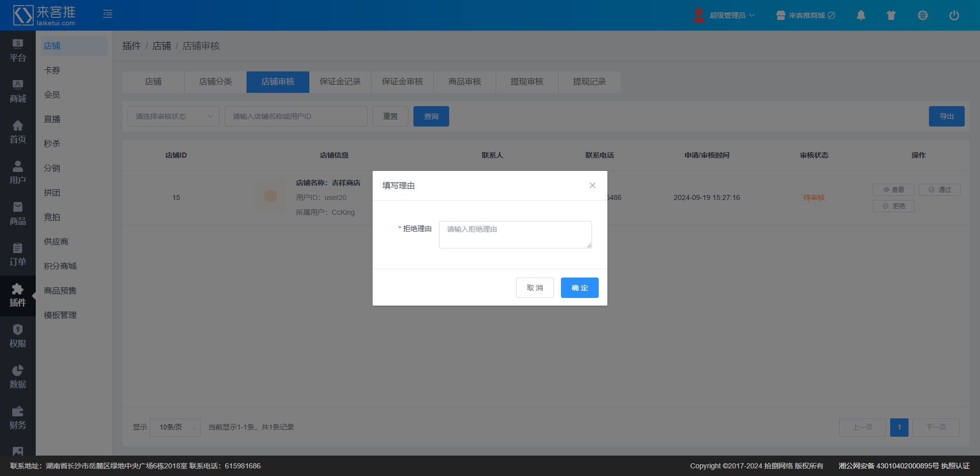The image size is (980, 476).
Task: Collapse sidebar with the menu fold icon
Action: pos(108,14)
